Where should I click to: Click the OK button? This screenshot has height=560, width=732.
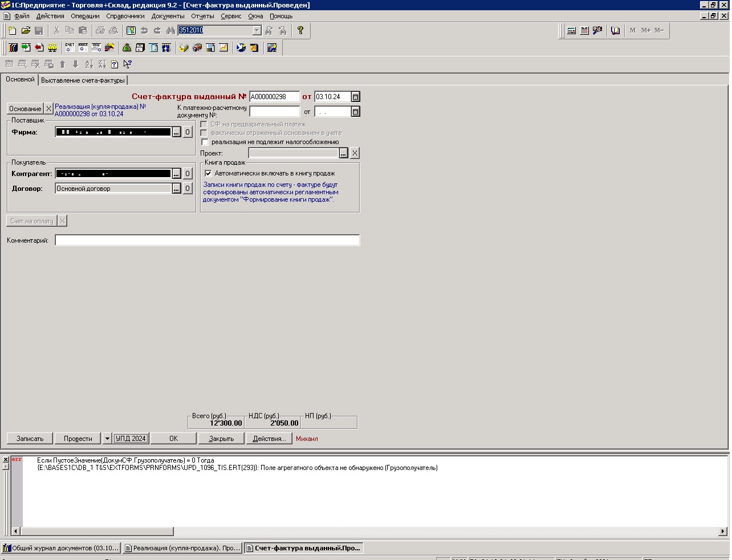coord(173,439)
